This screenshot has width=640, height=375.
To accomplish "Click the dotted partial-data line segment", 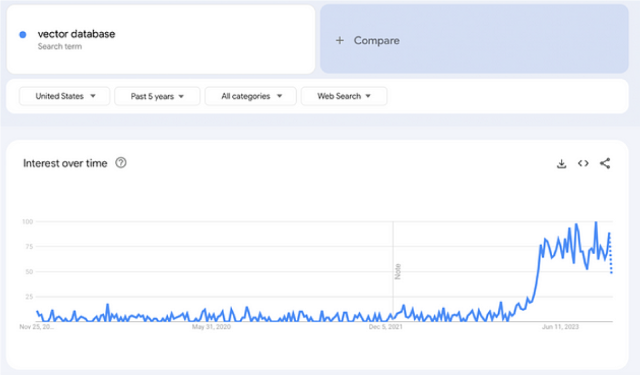I will [611, 254].
